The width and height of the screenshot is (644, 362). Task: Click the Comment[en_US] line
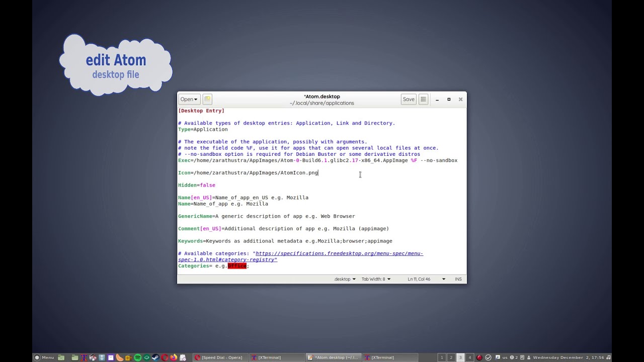pos(284,229)
